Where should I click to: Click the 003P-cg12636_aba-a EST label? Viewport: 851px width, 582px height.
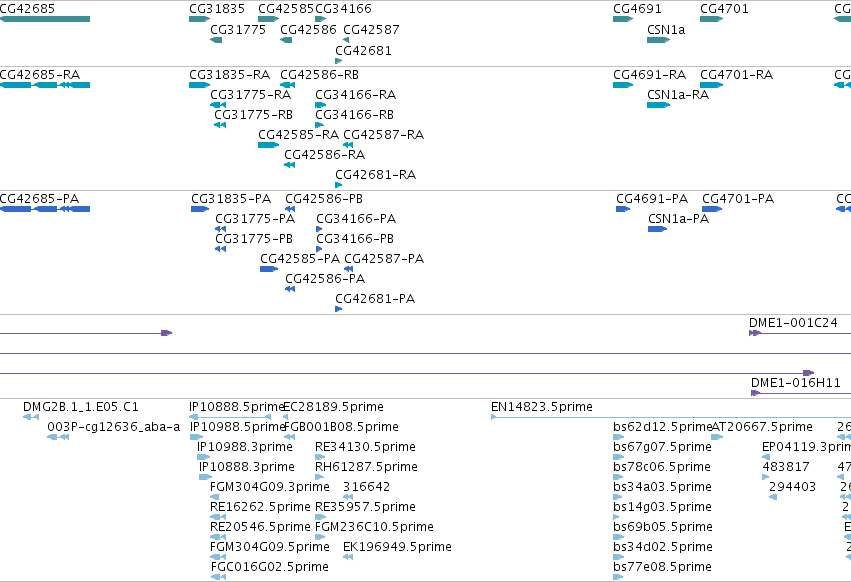[113, 427]
